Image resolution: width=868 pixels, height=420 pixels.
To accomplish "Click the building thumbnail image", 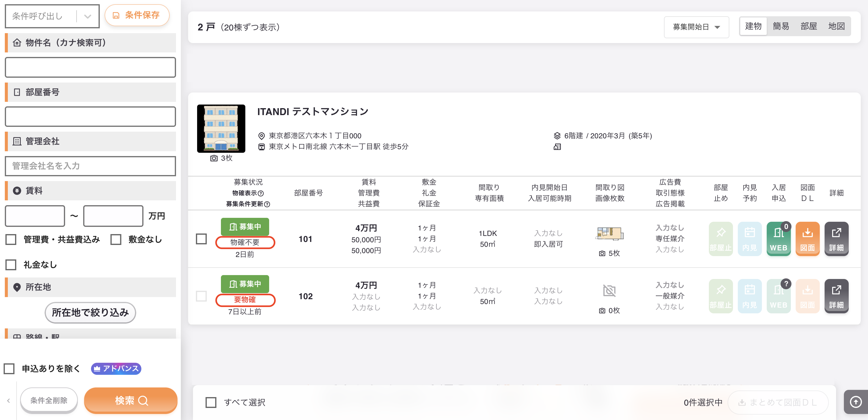I will coord(221,129).
